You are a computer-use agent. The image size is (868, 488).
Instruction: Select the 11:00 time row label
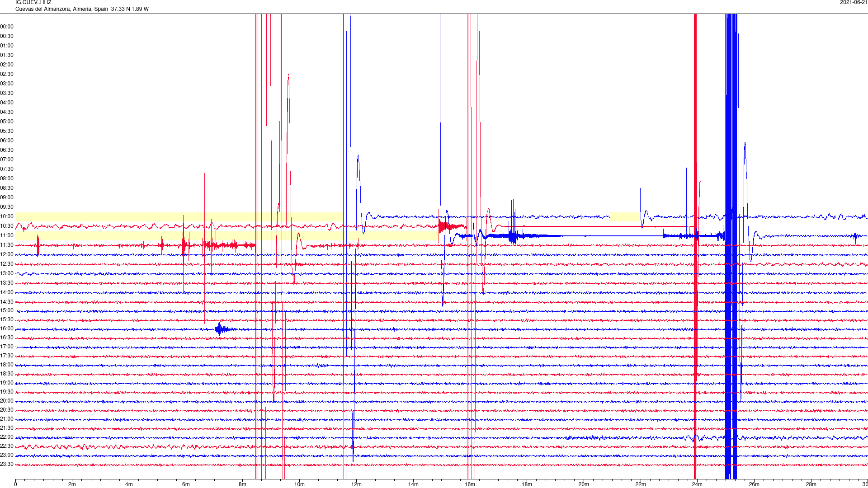click(7, 235)
